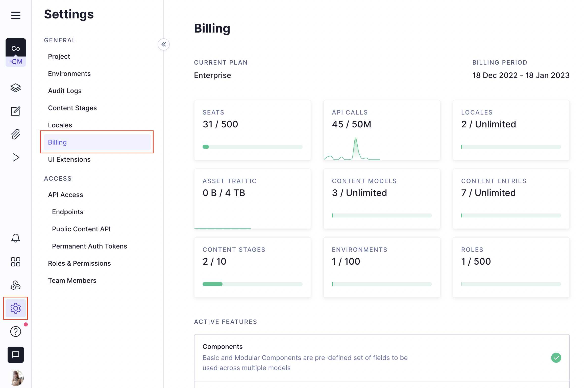The width and height of the screenshot is (588, 388).
Task: Click the user profile avatar
Action: (x=17, y=377)
